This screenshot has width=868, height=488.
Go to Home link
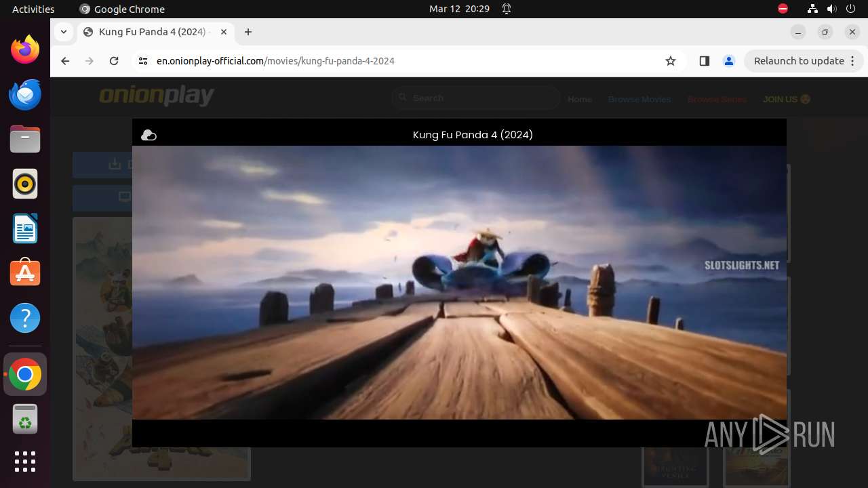point(580,99)
